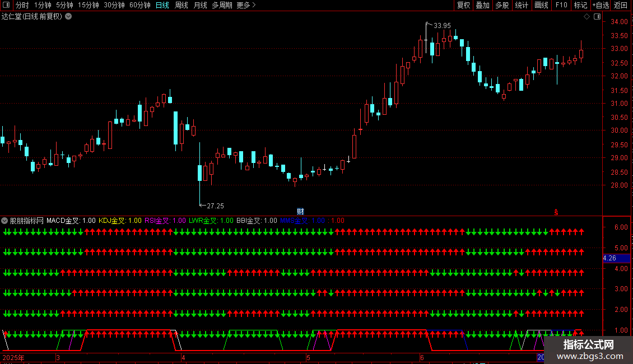The width and height of the screenshot is (633, 364).
Task: Open the 画线 drawing tools
Action: point(541,5)
